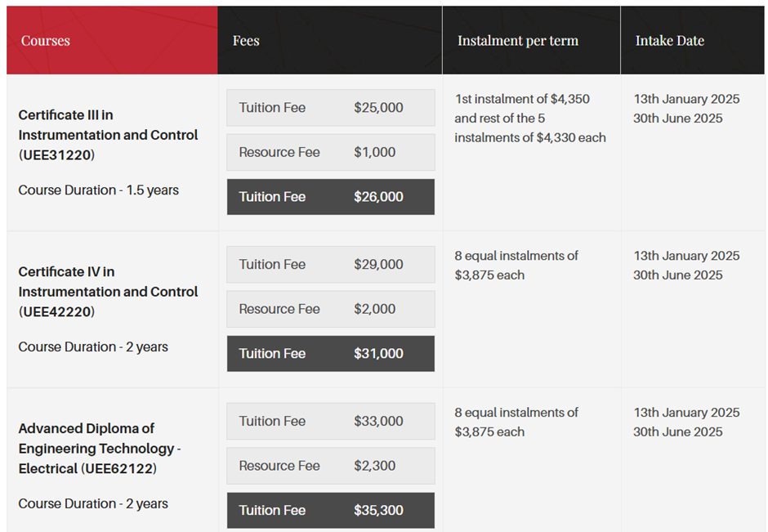Click Course Duration - 1.5 years text
The image size is (768, 532).
pos(98,190)
